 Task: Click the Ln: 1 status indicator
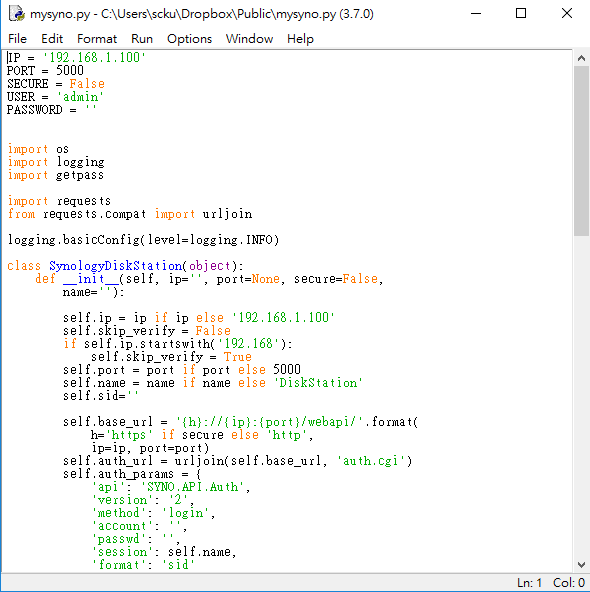coord(529,583)
